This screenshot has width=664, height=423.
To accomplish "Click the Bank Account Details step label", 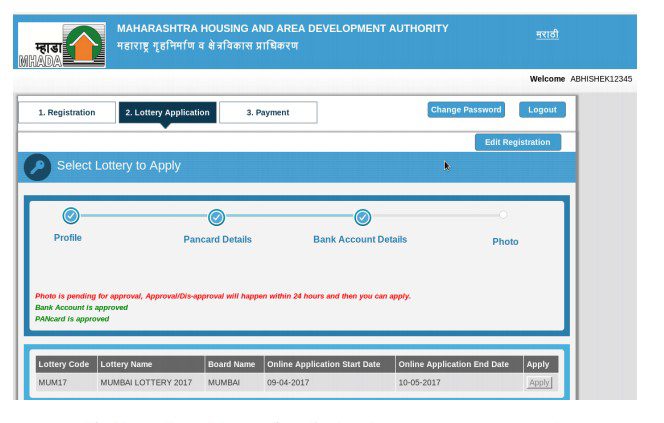I will pos(360,240).
